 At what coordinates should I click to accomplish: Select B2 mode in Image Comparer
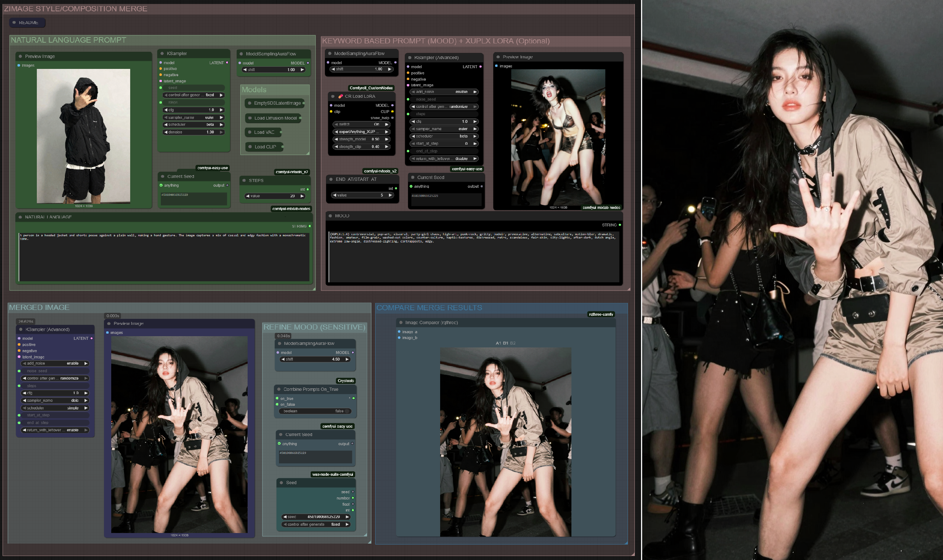pos(512,343)
